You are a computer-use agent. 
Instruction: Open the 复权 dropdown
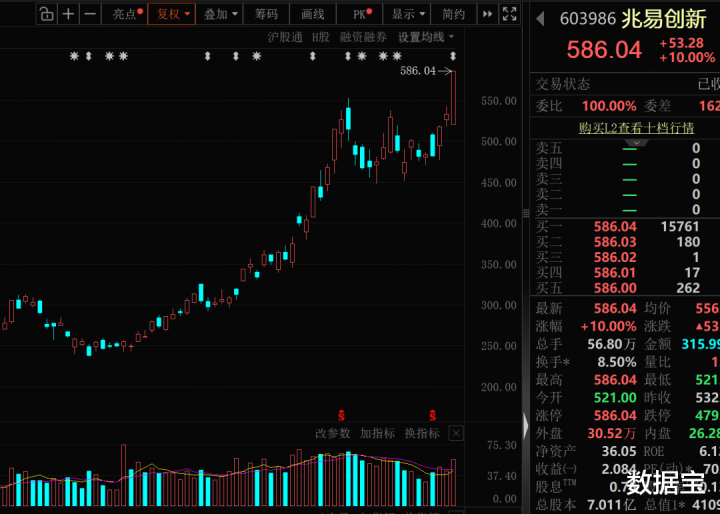pyautogui.click(x=172, y=14)
